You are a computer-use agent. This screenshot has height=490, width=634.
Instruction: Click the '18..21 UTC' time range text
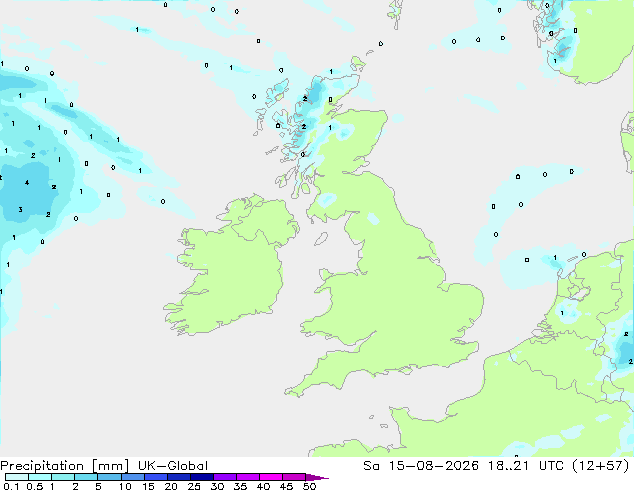click(526, 466)
